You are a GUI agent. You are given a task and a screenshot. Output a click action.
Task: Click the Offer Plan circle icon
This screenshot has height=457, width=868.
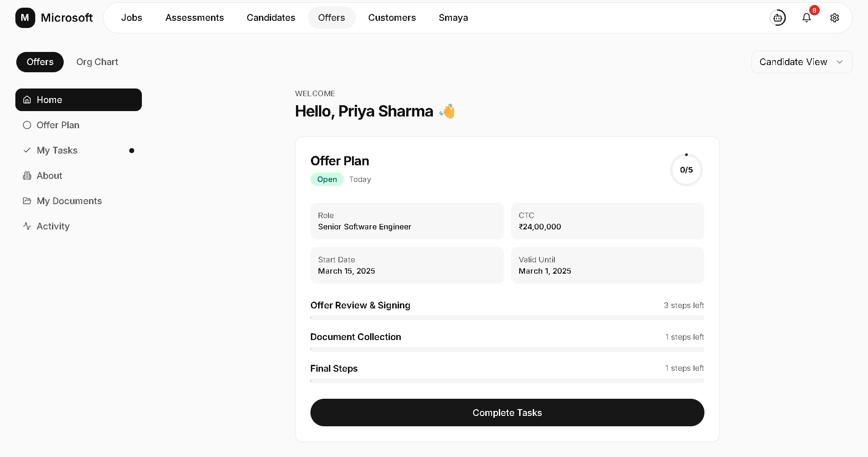pyautogui.click(x=27, y=125)
